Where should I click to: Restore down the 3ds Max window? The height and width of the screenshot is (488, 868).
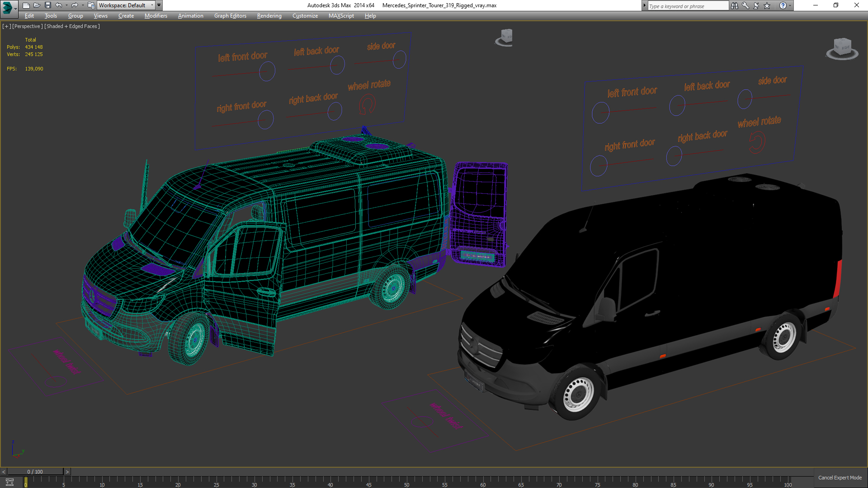(836, 5)
